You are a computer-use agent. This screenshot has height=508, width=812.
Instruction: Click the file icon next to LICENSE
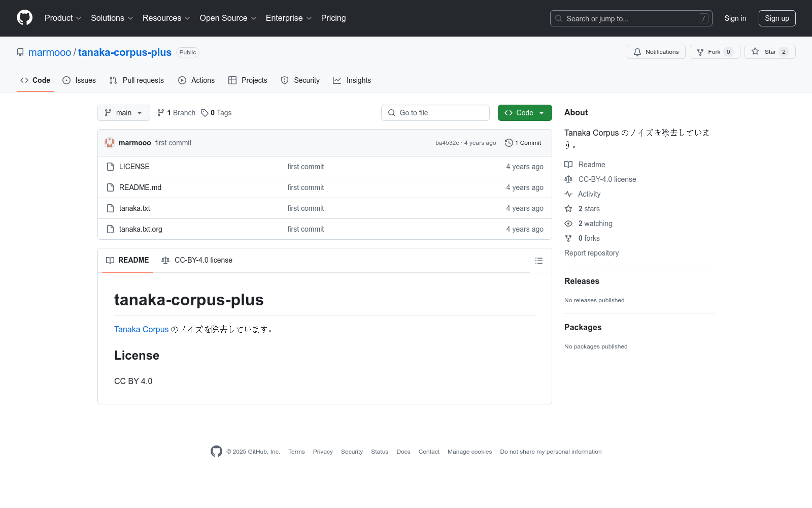(x=110, y=167)
